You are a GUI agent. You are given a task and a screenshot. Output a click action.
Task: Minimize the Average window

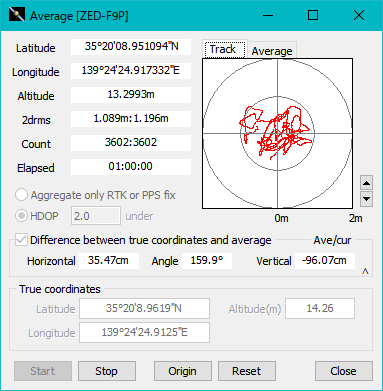268,15
